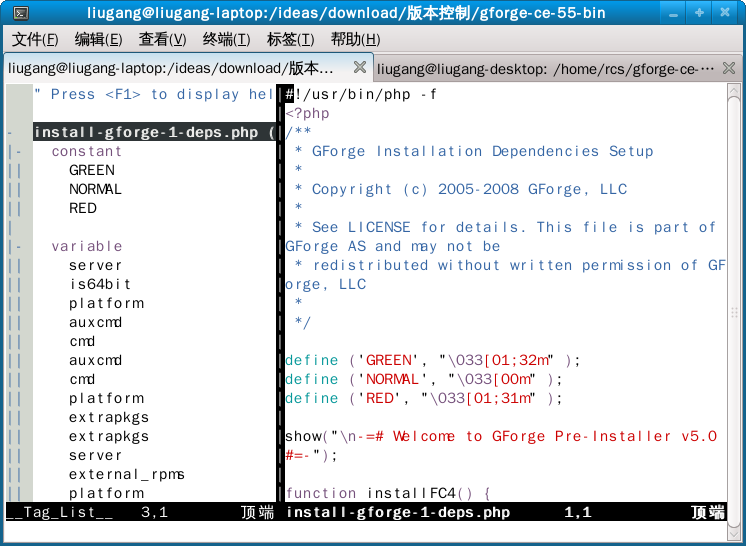The width and height of the screenshot is (746, 546).
Task: Minimize the terminal window
Action: pos(673,13)
